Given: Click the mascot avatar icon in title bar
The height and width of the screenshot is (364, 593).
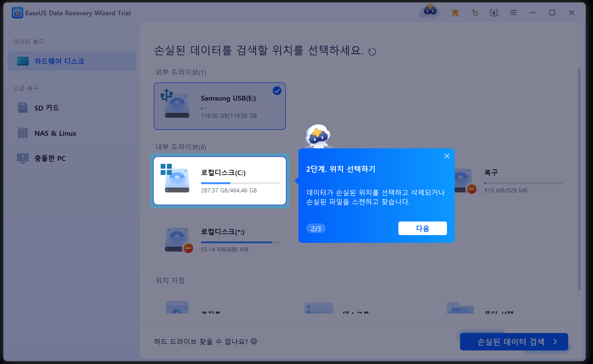Looking at the screenshot, I should point(430,12).
